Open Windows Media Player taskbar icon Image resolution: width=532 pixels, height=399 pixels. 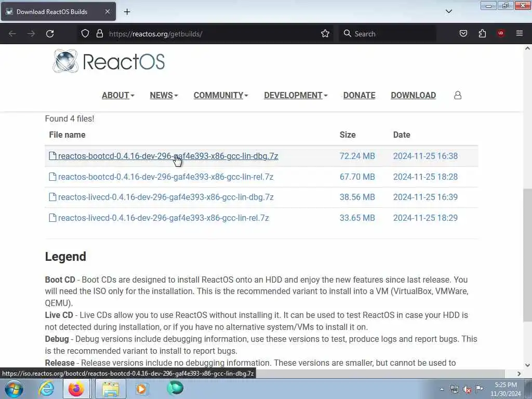(x=142, y=389)
